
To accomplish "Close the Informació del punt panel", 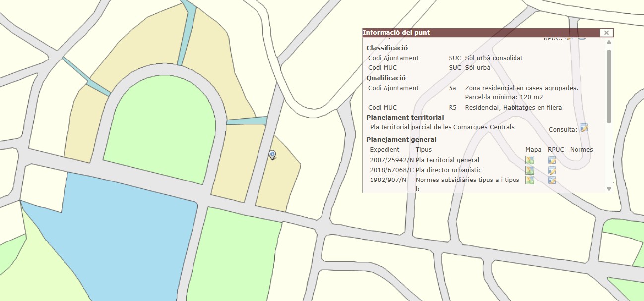I will click(606, 33).
